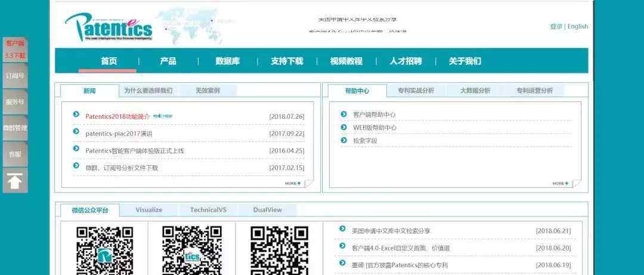The image size is (644, 275).
Task: Go to 数据库 in navigation bar
Action: [228, 61]
